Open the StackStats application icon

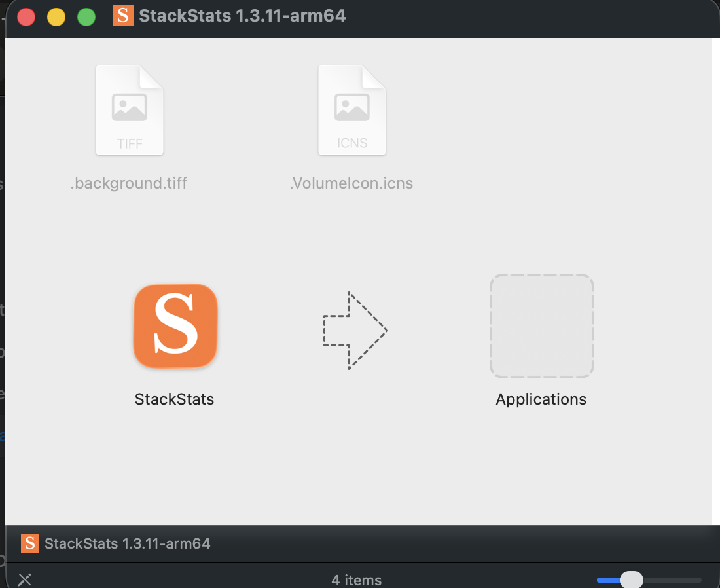point(175,325)
